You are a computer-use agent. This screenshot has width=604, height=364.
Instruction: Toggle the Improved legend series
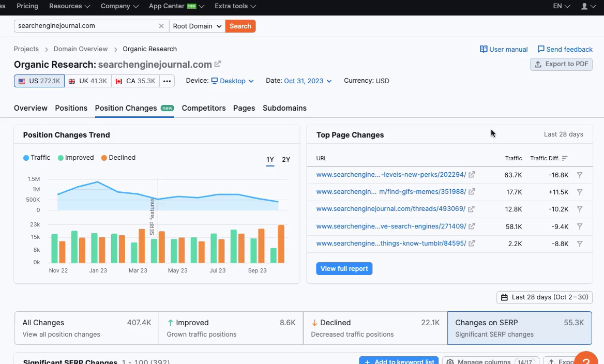point(76,158)
